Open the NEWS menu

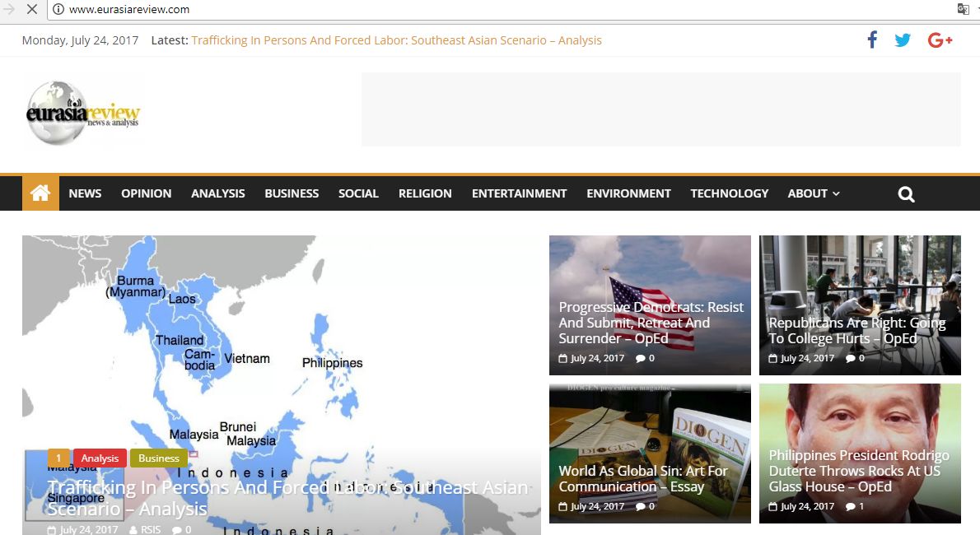(85, 193)
